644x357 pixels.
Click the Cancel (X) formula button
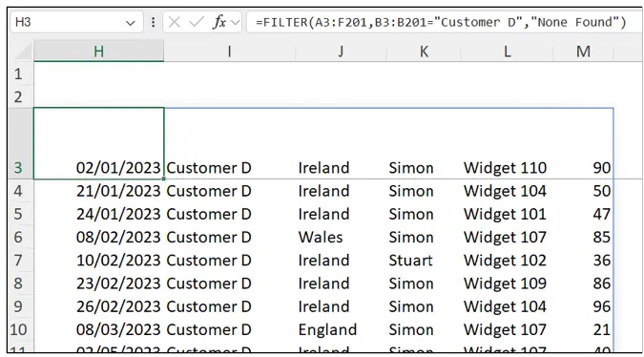pyautogui.click(x=175, y=22)
